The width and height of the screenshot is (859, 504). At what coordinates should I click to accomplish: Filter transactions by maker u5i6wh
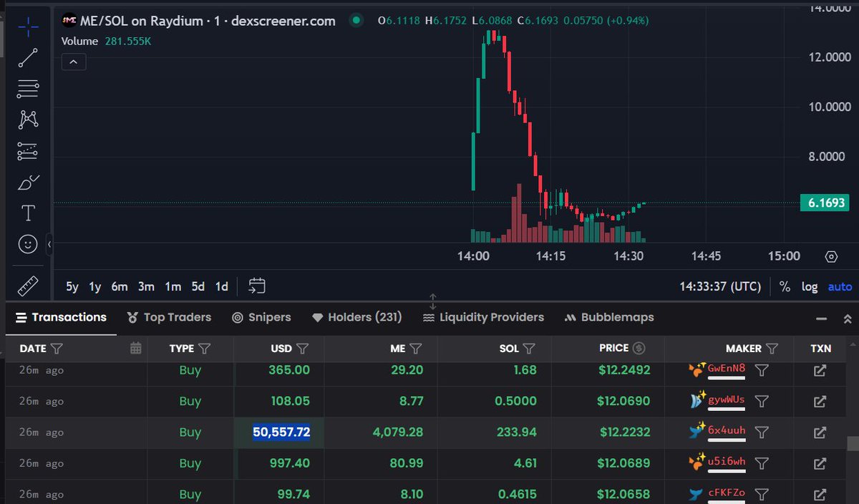pyautogui.click(x=762, y=463)
